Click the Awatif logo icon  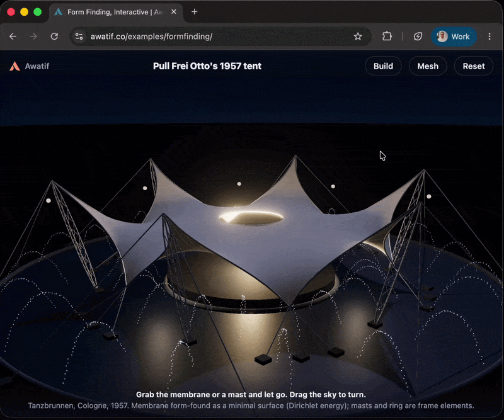pyautogui.click(x=14, y=66)
